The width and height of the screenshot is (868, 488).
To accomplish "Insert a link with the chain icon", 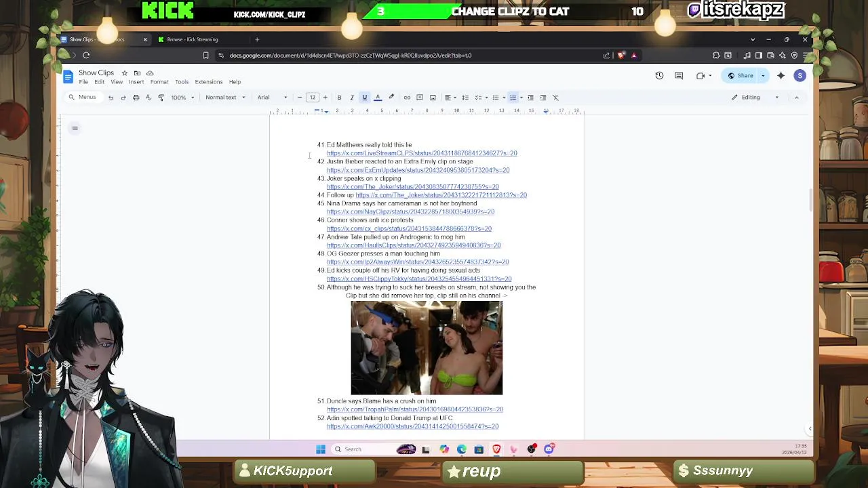I will tap(407, 98).
